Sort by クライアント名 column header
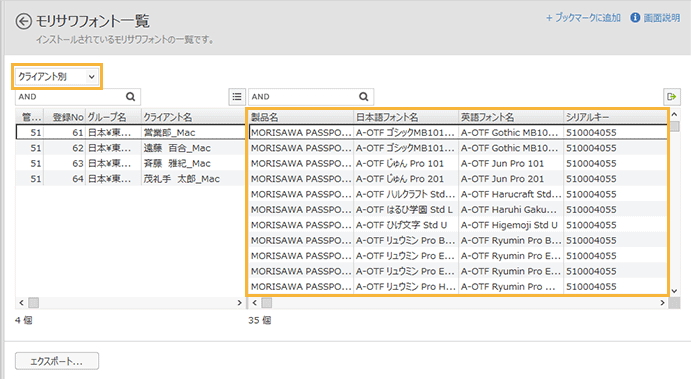Image resolution: width=691 pixels, height=379 pixels. [x=193, y=117]
